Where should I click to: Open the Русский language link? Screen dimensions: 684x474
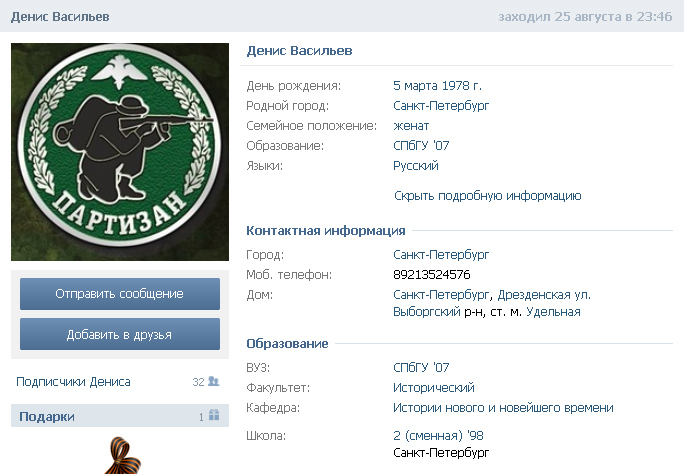point(415,166)
